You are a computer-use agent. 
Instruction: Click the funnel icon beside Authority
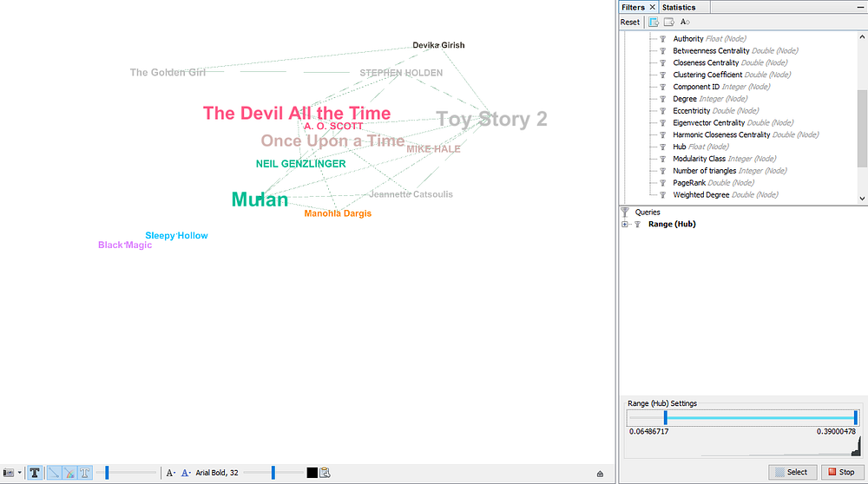[x=662, y=39]
